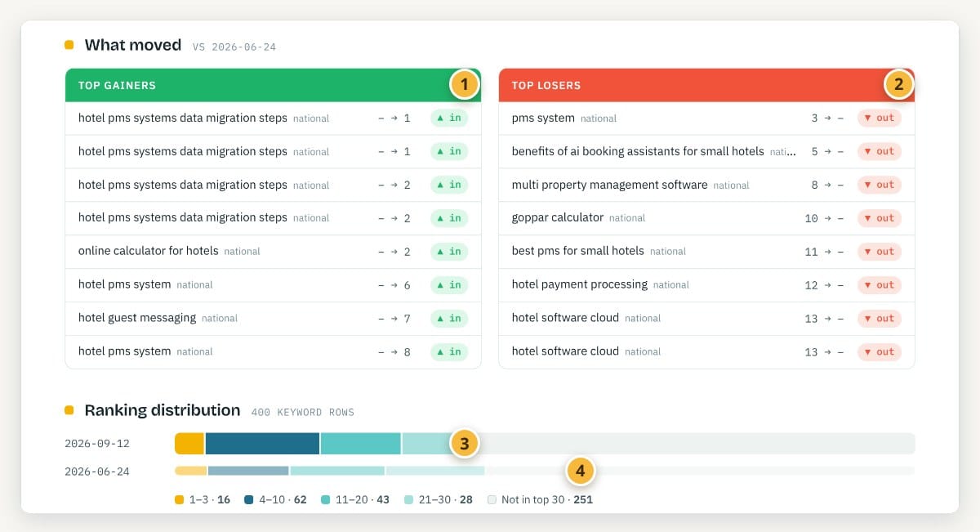The height and width of the screenshot is (532, 980).
Task: Open the 'online calculator for hotels' keyword
Action: 149,251
